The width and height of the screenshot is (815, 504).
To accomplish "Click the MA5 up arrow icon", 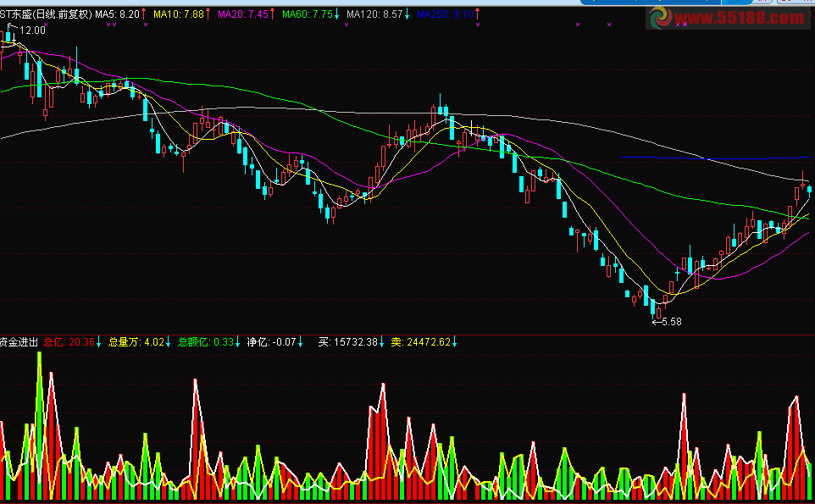I will pyautogui.click(x=143, y=14).
